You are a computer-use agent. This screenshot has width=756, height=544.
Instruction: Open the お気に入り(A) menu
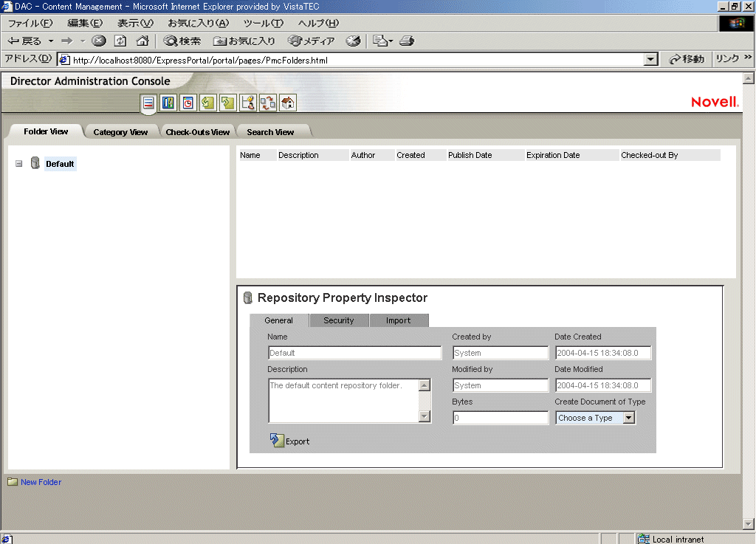[x=198, y=23]
